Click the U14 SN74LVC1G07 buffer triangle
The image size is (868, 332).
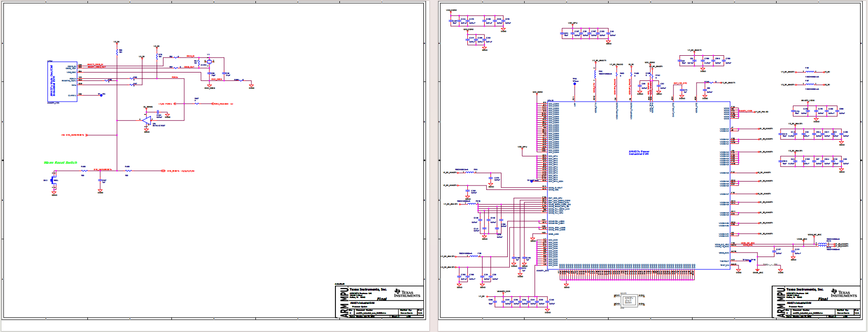pyautogui.click(x=147, y=121)
